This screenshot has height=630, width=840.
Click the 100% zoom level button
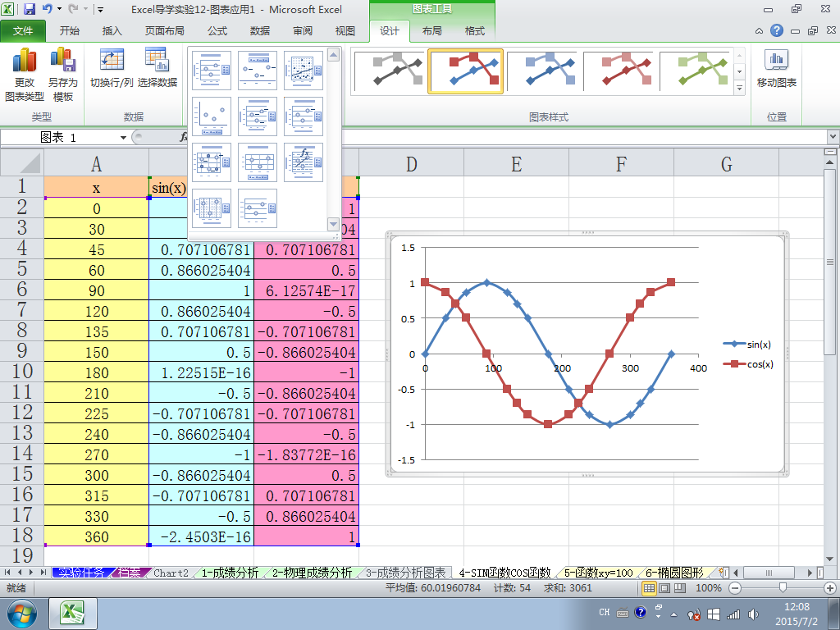pyautogui.click(x=708, y=588)
